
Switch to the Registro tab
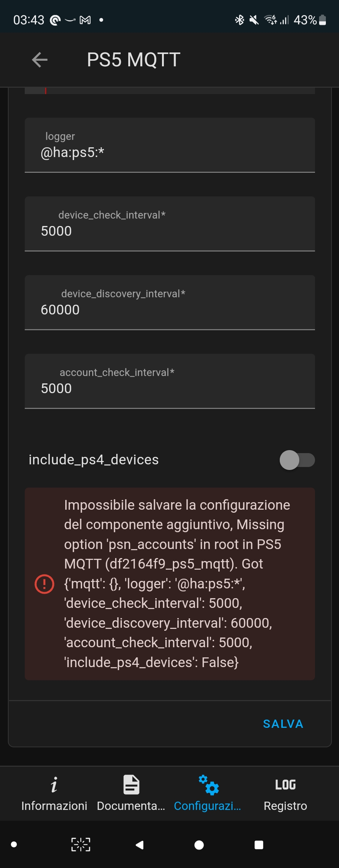click(285, 795)
